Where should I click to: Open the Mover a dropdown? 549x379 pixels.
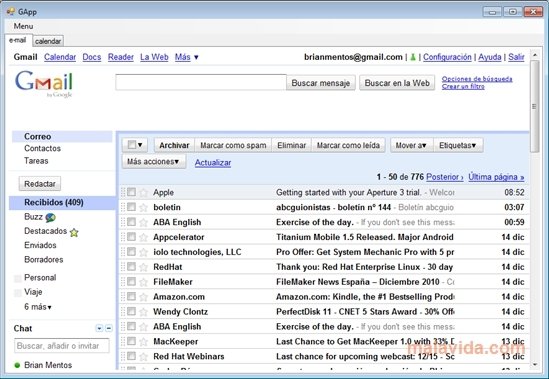[412, 145]
